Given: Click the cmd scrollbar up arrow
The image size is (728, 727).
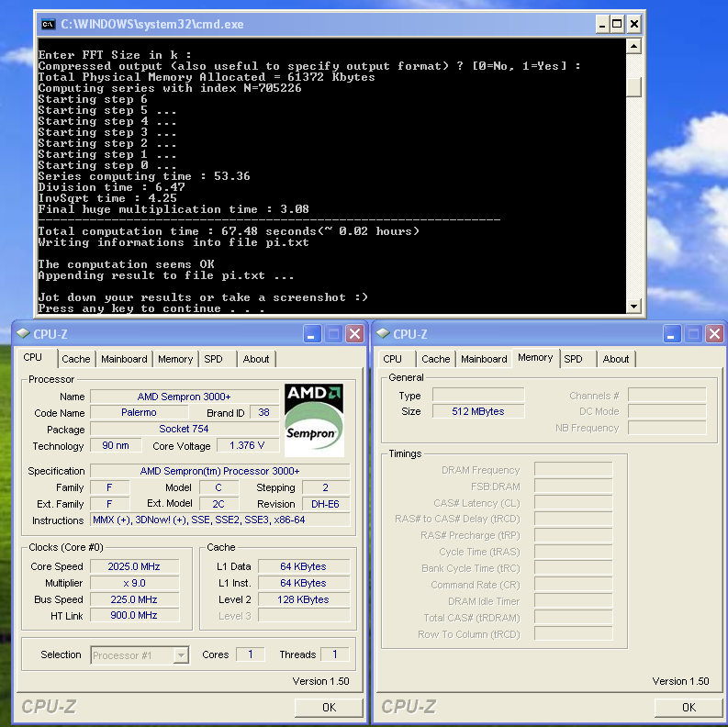Looking at the screenshot, I should (633, 46).
